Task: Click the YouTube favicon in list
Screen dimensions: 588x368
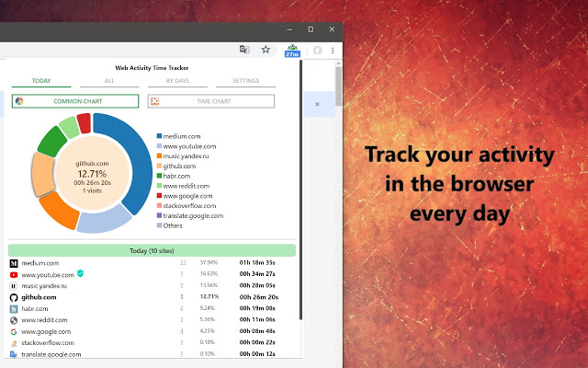Action: [x=14, y=275]
